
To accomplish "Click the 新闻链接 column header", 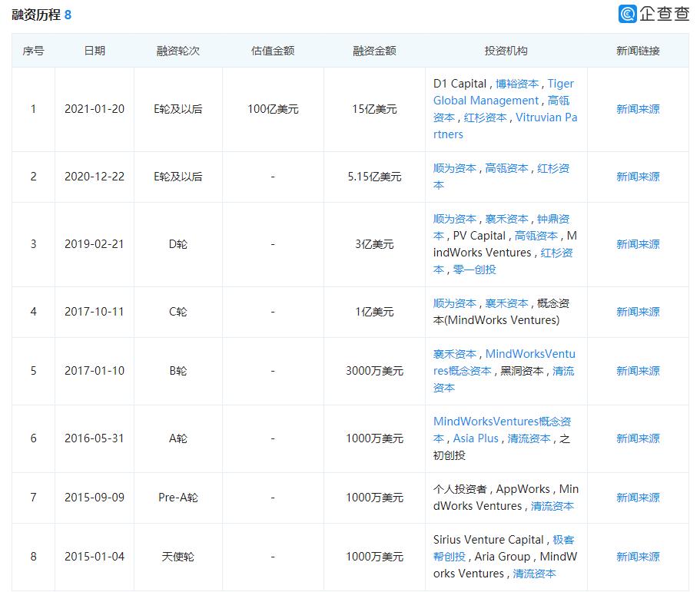I will tap(638, 51).
